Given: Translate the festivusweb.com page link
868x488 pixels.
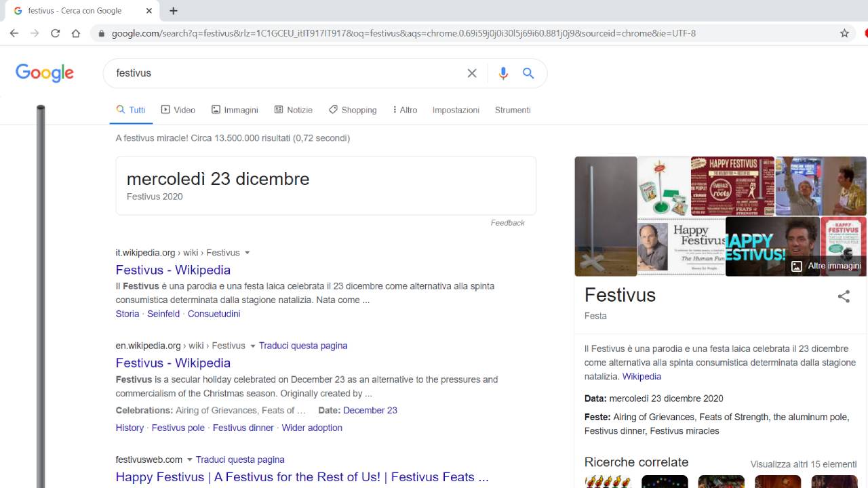Looking at the screenshot, I should click(x=240, y=460).
